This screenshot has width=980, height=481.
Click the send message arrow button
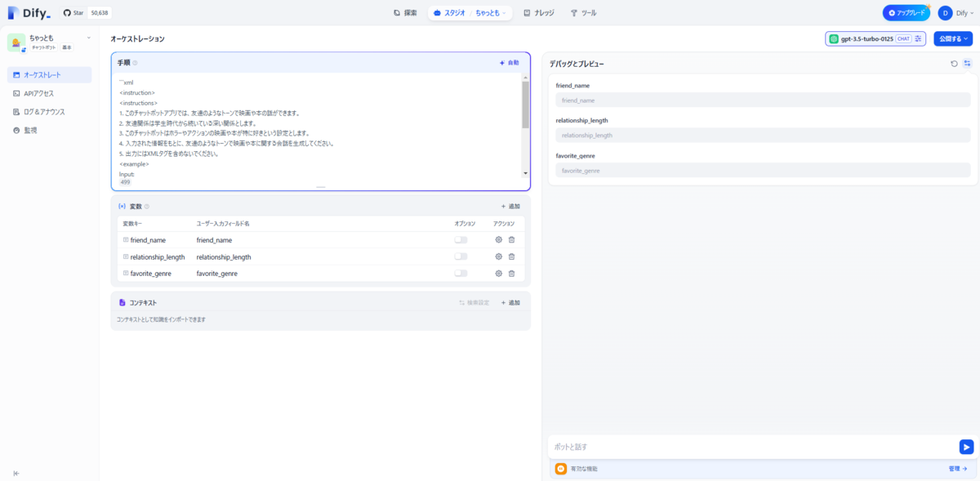click(966, 447)
